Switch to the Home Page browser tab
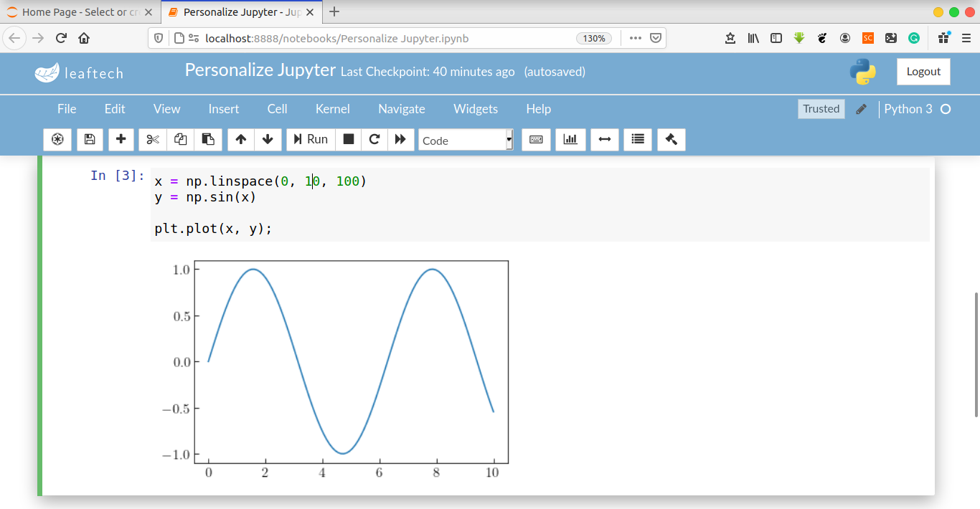This screenshot has height=509, width=980. pos(79,12)
